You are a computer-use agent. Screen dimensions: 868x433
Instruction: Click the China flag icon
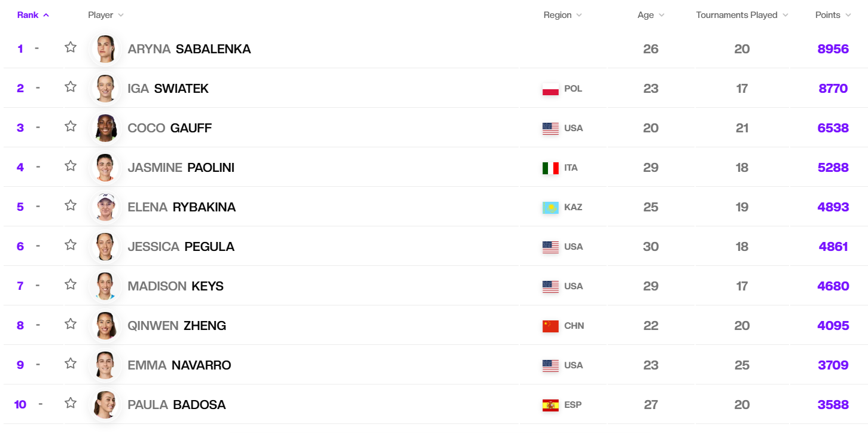tap(550, 326)
